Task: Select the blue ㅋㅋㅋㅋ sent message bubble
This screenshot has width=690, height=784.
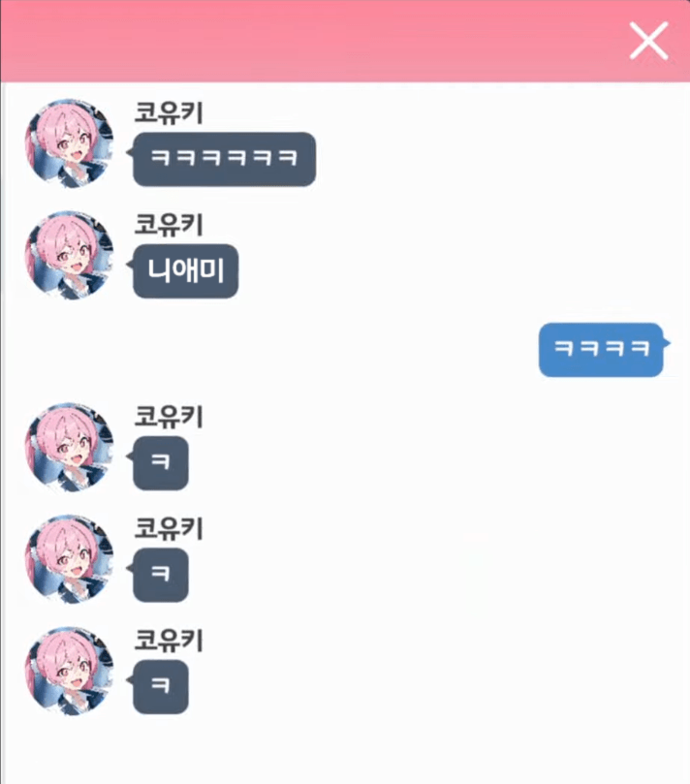Action: click(601, 350)
